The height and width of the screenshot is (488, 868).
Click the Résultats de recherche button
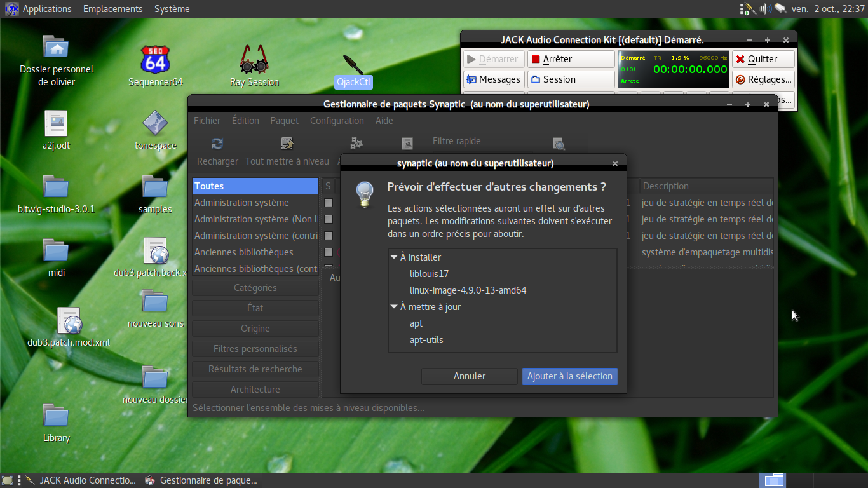coord(255,369)
